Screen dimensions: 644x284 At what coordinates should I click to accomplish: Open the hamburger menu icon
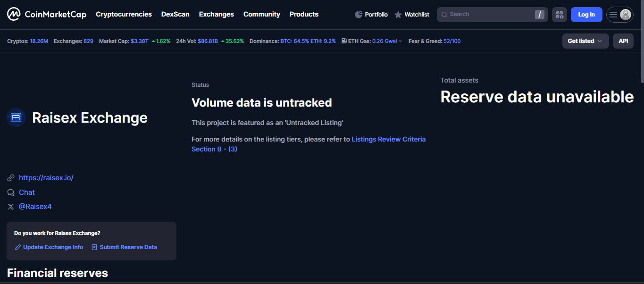coord(613,15)
